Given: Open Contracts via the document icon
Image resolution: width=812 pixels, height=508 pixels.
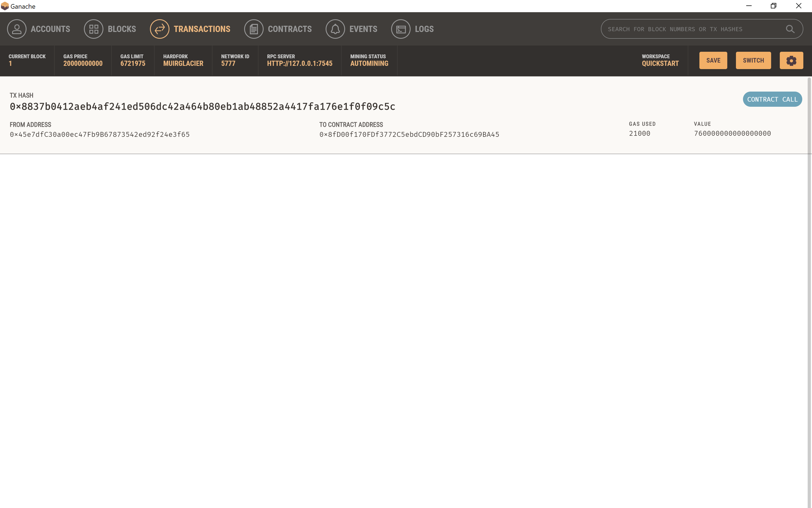Looking at the screenshot, I should [254, 29].
